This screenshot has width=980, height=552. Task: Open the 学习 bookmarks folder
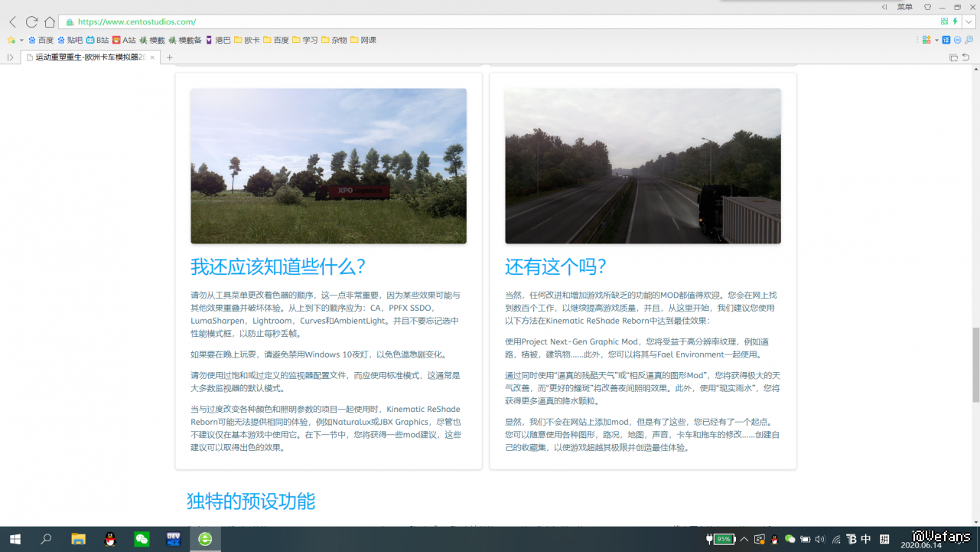coord(305,40)
